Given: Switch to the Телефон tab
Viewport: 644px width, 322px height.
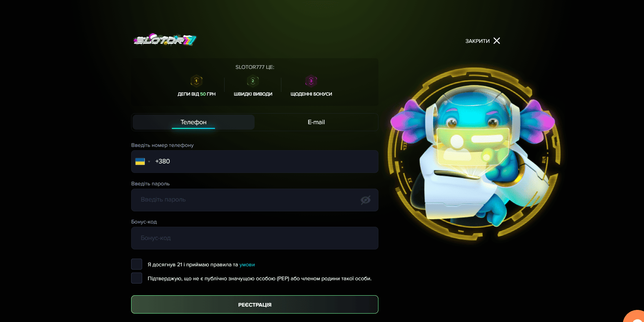Looking at the screenshot, I should click(193, 122).
